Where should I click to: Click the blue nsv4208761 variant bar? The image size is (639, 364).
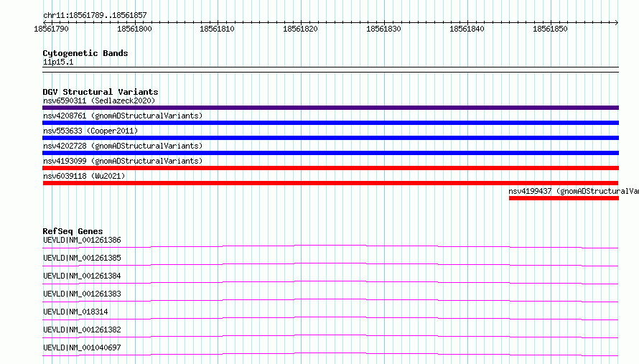[330, 123]
